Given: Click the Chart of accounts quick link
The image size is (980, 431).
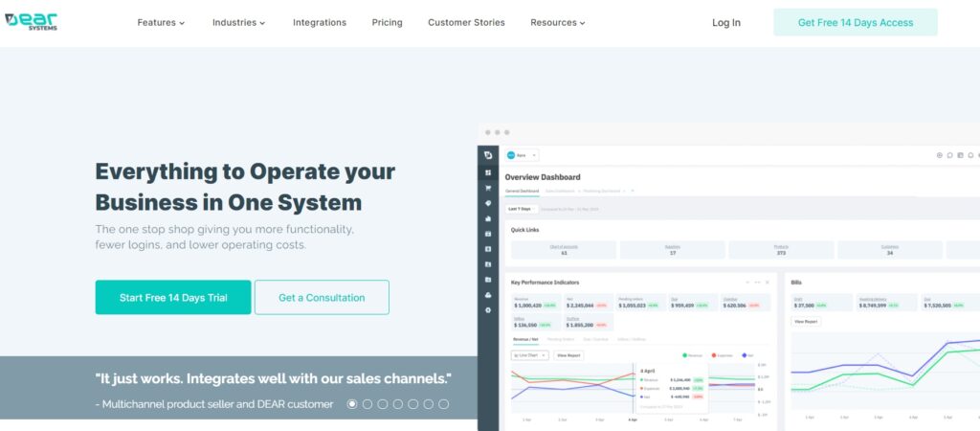Looking at the screenshot, I should click(x=564, y=250).
